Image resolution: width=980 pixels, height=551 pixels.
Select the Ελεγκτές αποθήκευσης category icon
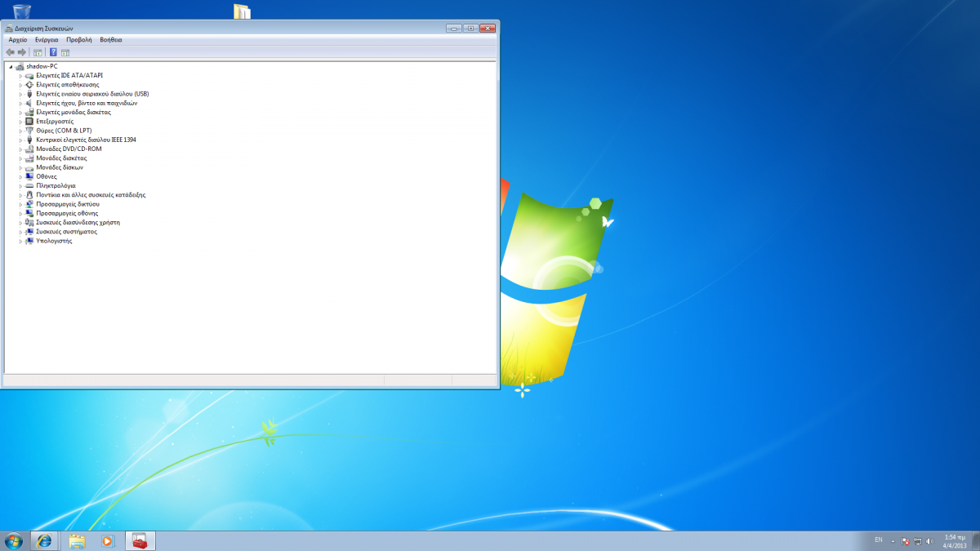[29, 84]
